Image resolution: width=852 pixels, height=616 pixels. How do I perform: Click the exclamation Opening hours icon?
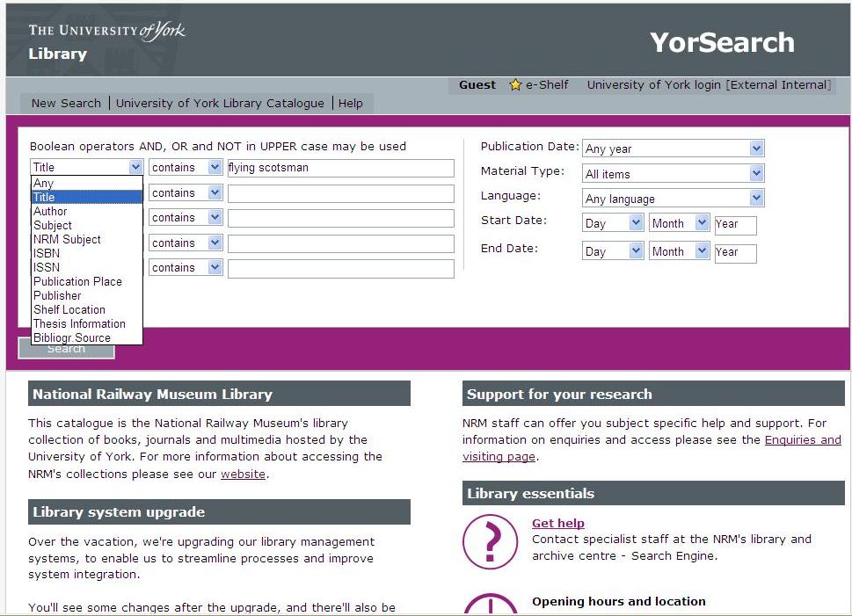point(490,607)
